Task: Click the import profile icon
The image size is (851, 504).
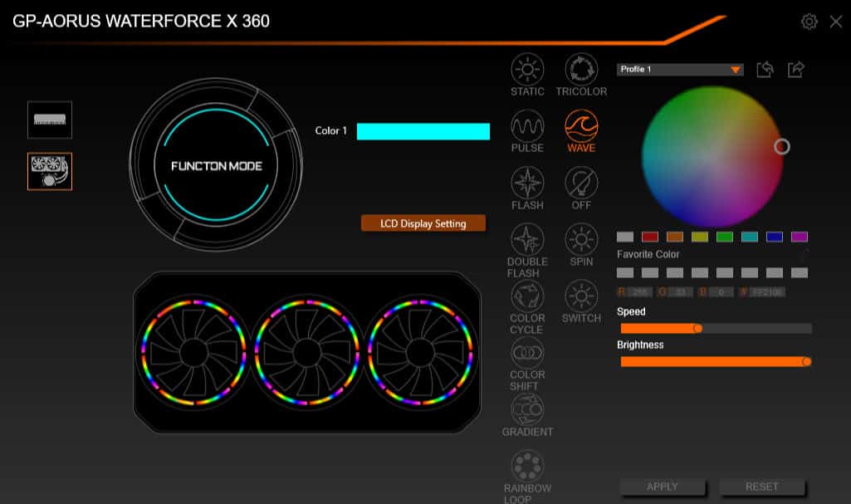Action: [765, 70]
